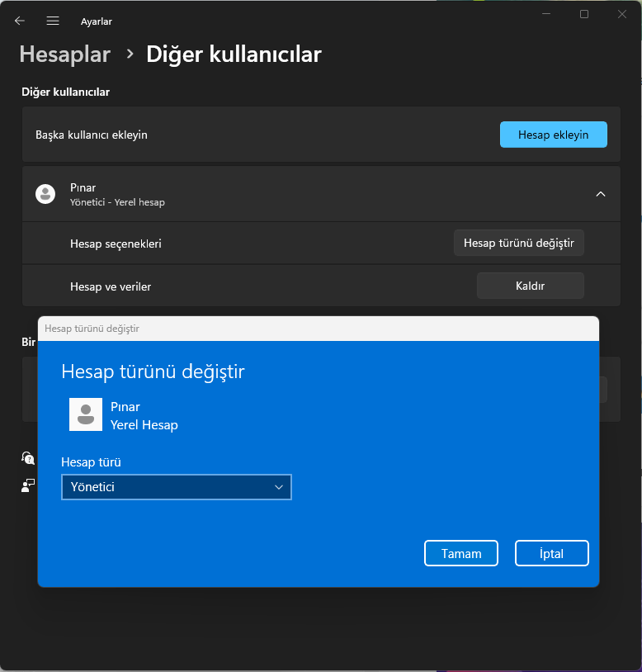The image size is (642, 672).
Task: Click the Diğer kullanıcılar breadcrumb title
Action: point(234,54)
